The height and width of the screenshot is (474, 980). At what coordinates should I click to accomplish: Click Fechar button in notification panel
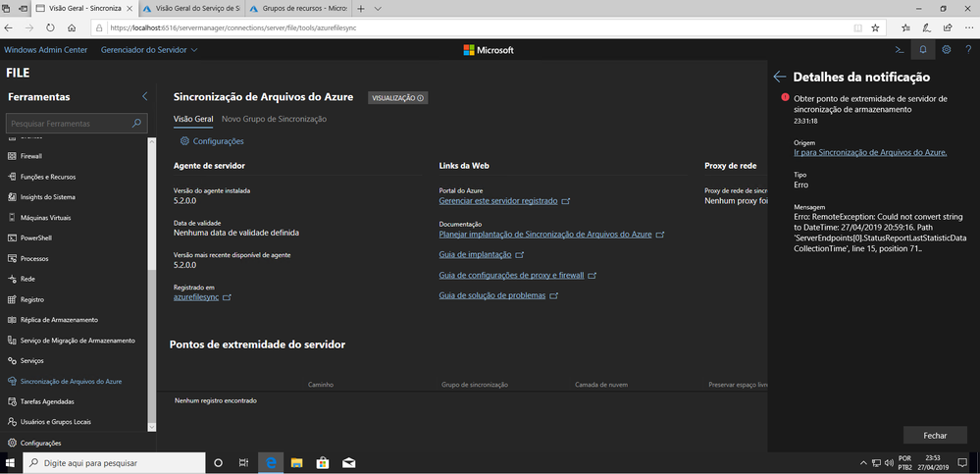[x=935, y=435]
